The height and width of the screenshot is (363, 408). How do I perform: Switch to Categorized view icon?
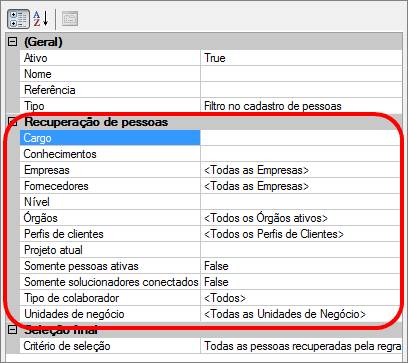point(18,19)
